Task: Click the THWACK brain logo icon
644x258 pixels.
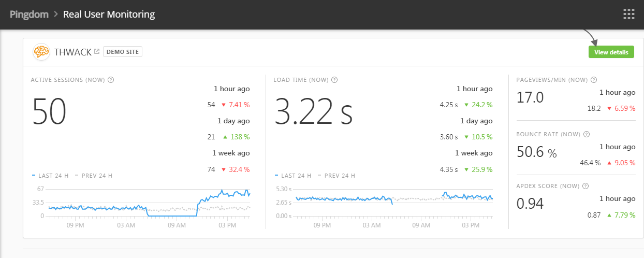Action: (41, 52)
